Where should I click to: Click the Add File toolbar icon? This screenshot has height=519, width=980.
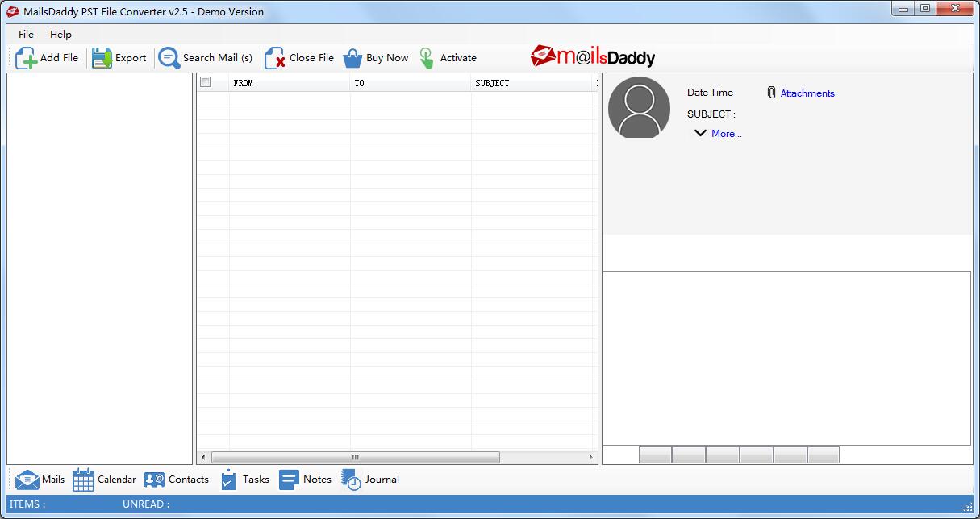27,58
